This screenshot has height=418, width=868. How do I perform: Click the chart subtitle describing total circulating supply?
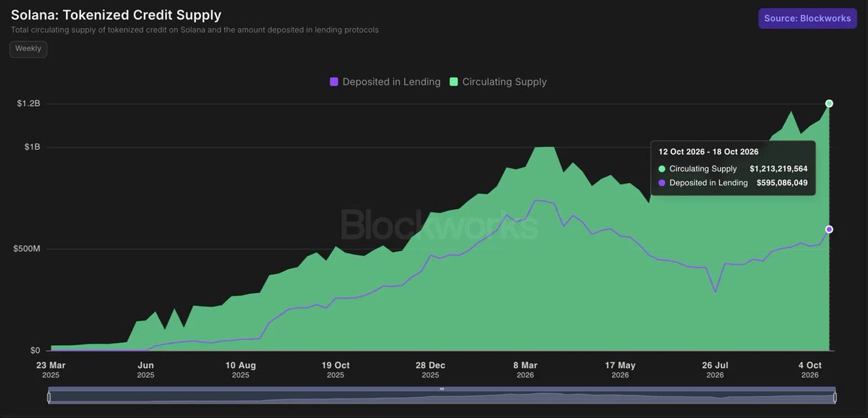coord(195,30)
